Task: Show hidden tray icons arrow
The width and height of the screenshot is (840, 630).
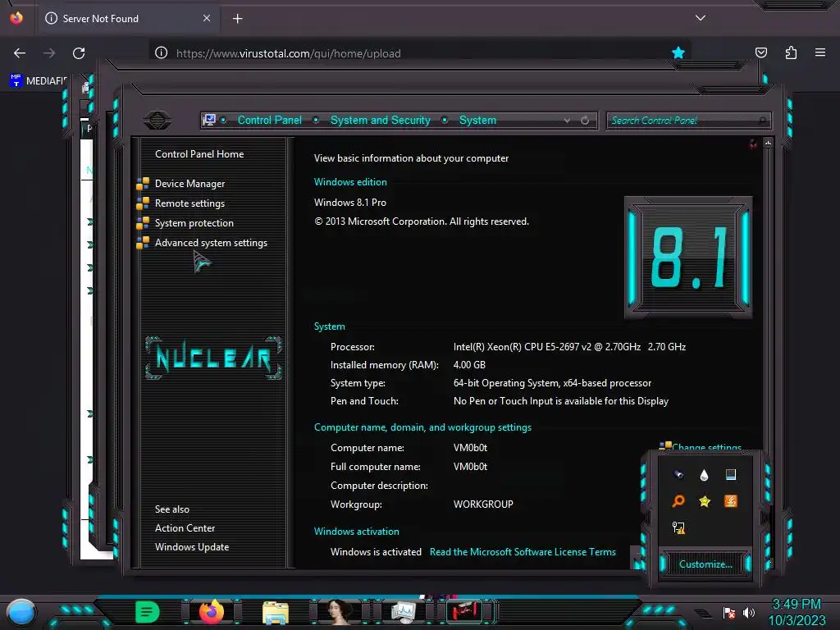Action: pyautogui.click(x=703, y=613)
